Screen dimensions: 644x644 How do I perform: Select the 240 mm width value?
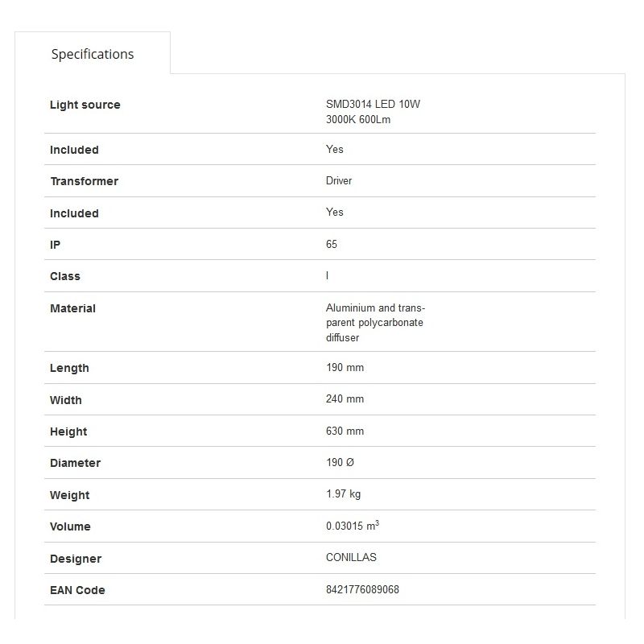345,399
